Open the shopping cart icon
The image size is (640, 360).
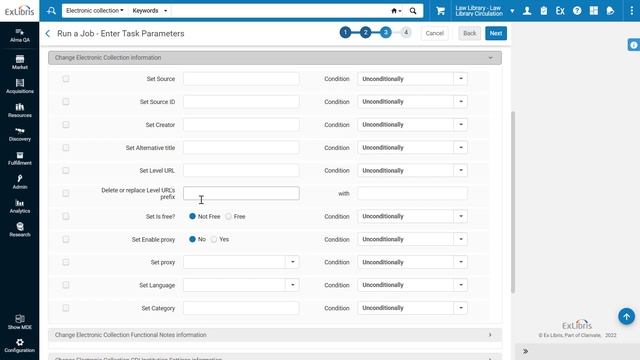(440, 11)
